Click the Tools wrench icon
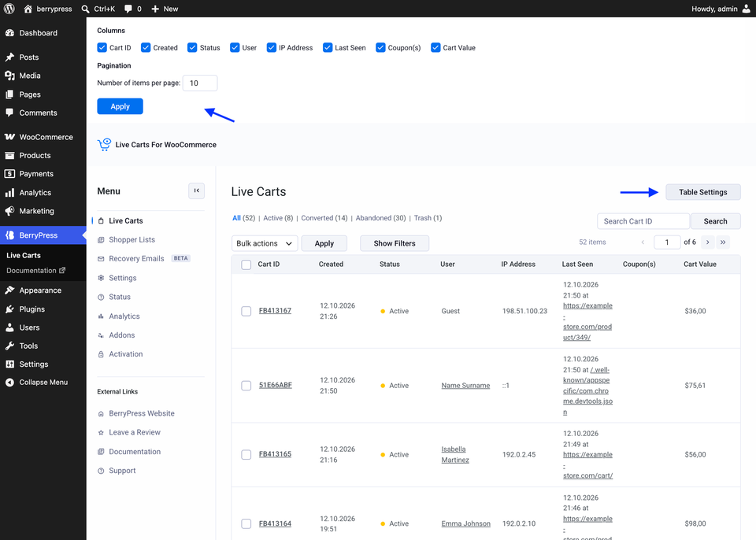 [x=9, y=346]
